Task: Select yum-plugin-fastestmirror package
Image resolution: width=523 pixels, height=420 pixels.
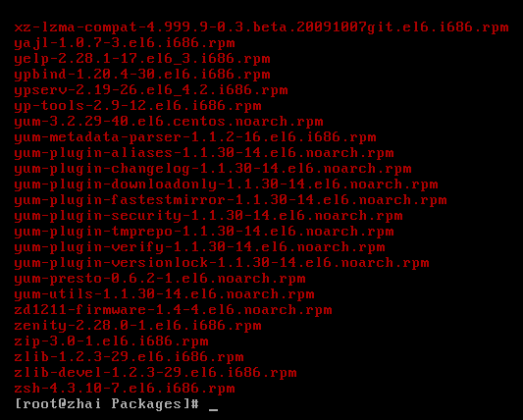Action: tap(231, 200)
